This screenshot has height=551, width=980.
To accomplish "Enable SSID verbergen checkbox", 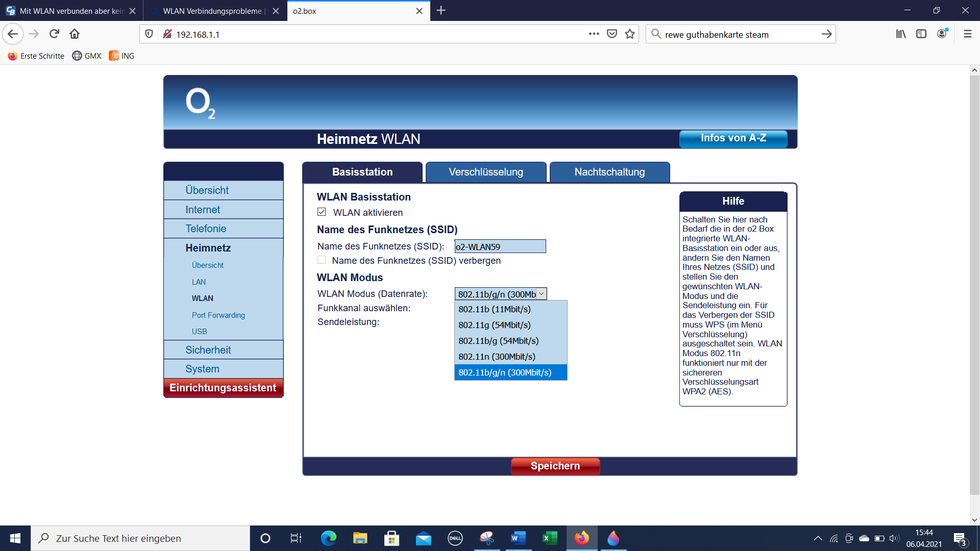I will click(x=322, y=260).
